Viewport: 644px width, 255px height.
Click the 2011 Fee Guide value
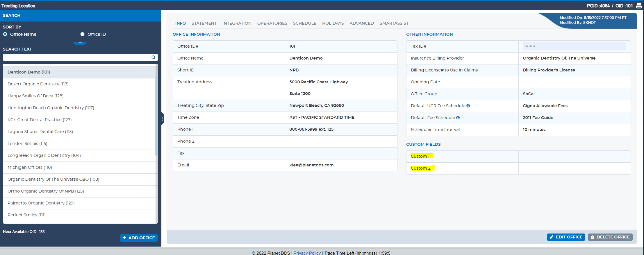tap(538, 118)
